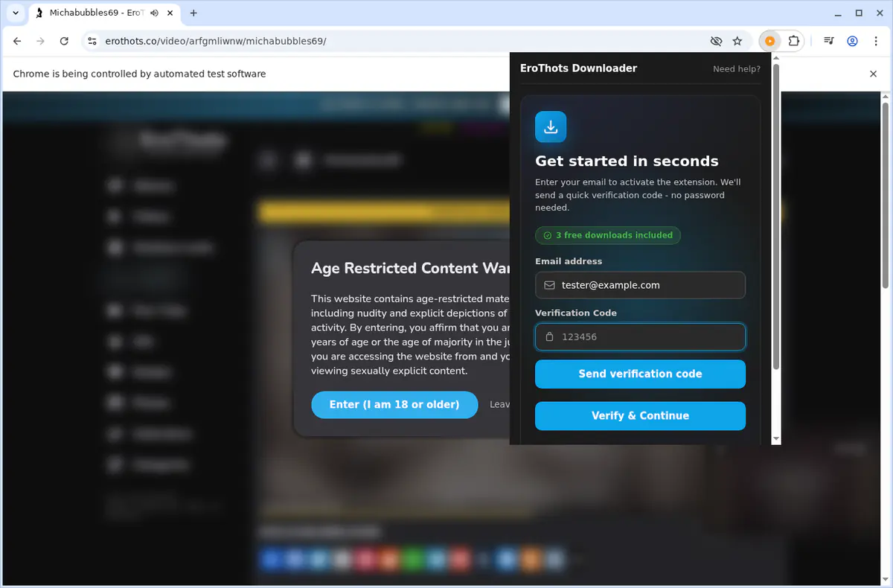Close the Michabubbles69 tab
This screenshot has width=893, height=588.
click(x=172, y=13)
